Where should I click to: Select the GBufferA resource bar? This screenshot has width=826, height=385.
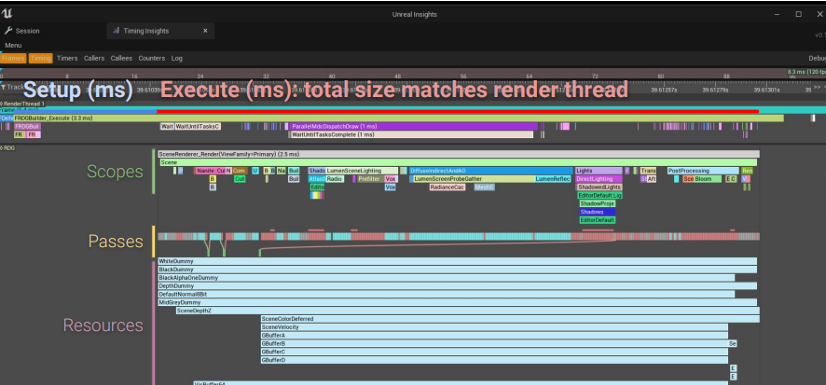tap(494, 335)
